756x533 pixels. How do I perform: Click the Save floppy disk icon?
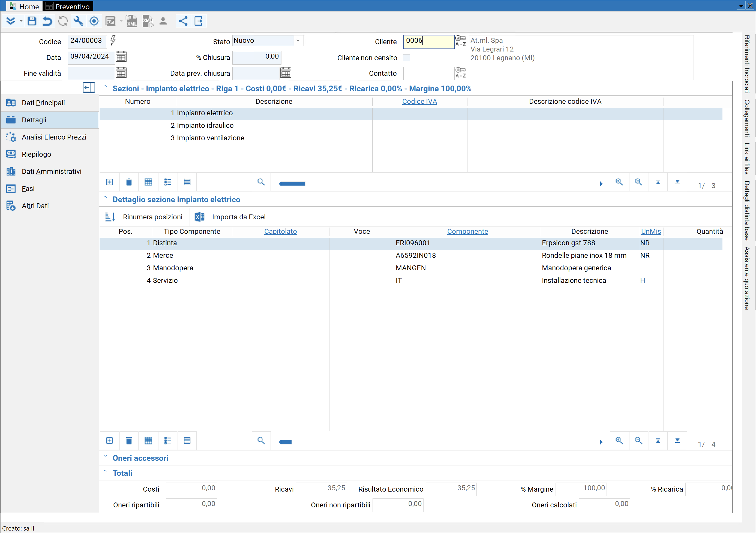32,21
